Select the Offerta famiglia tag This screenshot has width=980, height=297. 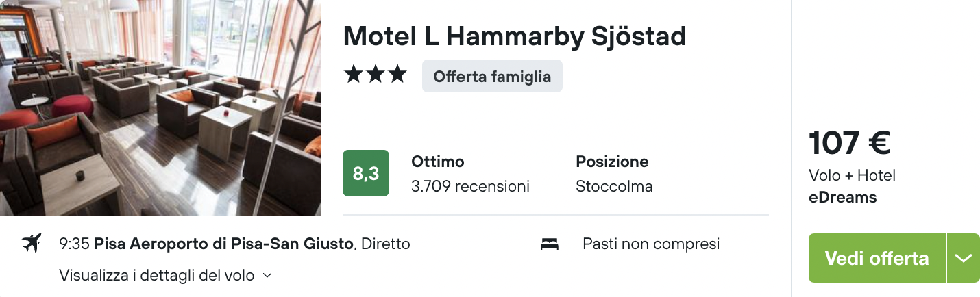(x=492, y=76)
